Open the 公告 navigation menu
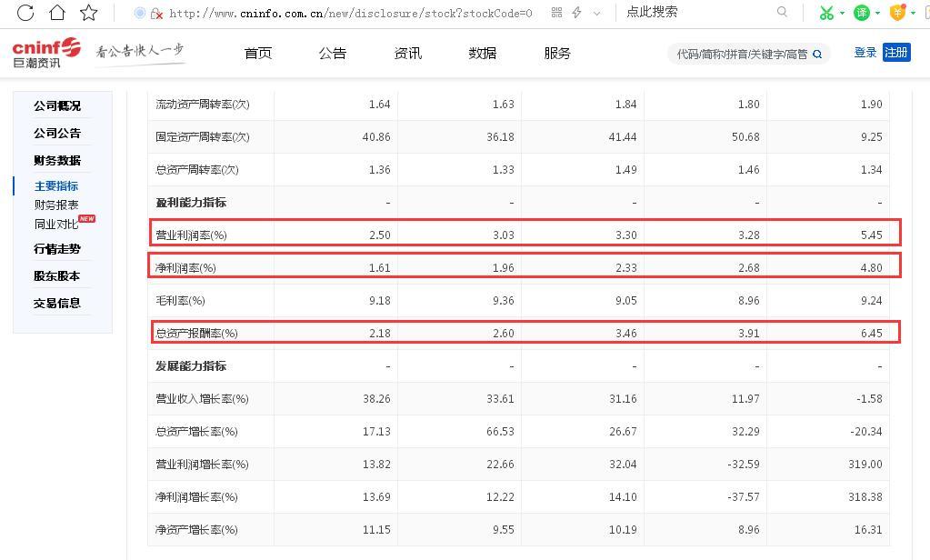Screen dimensions: 930x560 [x=332, y=54]
